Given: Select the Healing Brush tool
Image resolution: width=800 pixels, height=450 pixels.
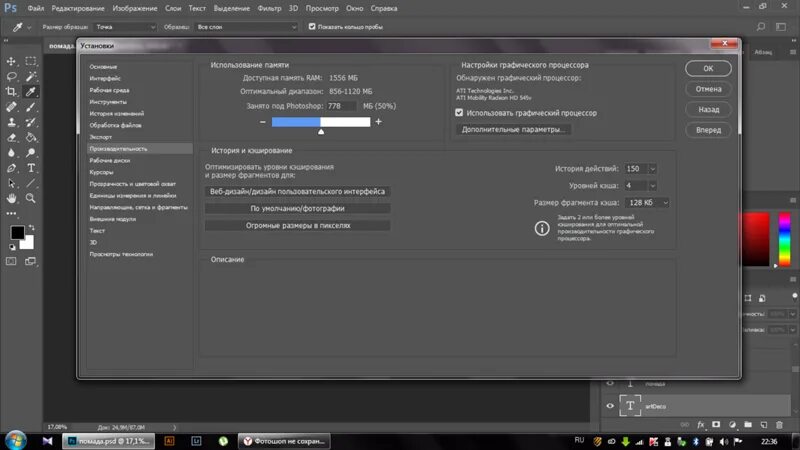Looking at the screenshot, I should [11, 107].
